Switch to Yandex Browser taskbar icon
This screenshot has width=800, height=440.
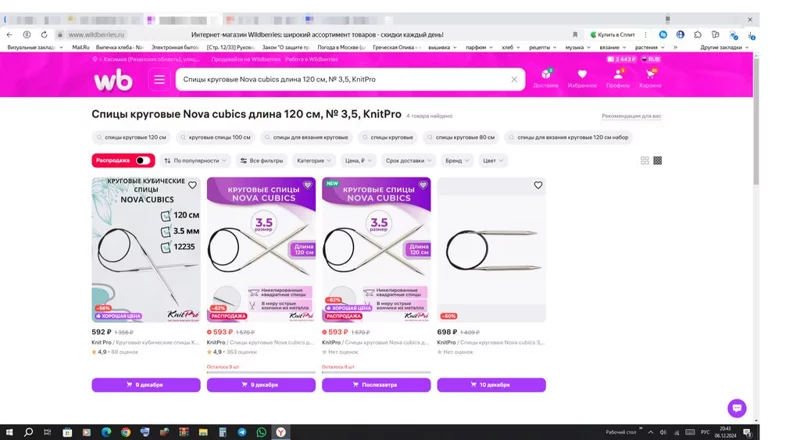[281, 432]
